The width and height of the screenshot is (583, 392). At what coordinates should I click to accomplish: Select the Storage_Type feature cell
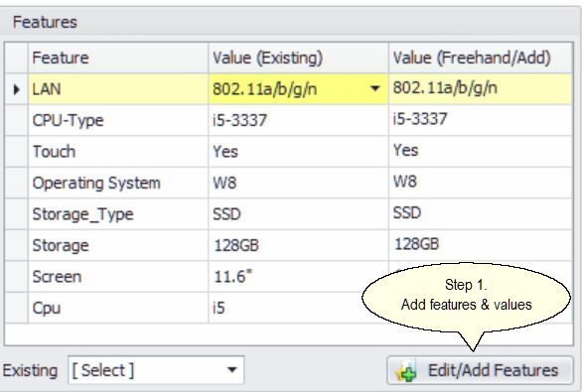click(x=118, y=214)
